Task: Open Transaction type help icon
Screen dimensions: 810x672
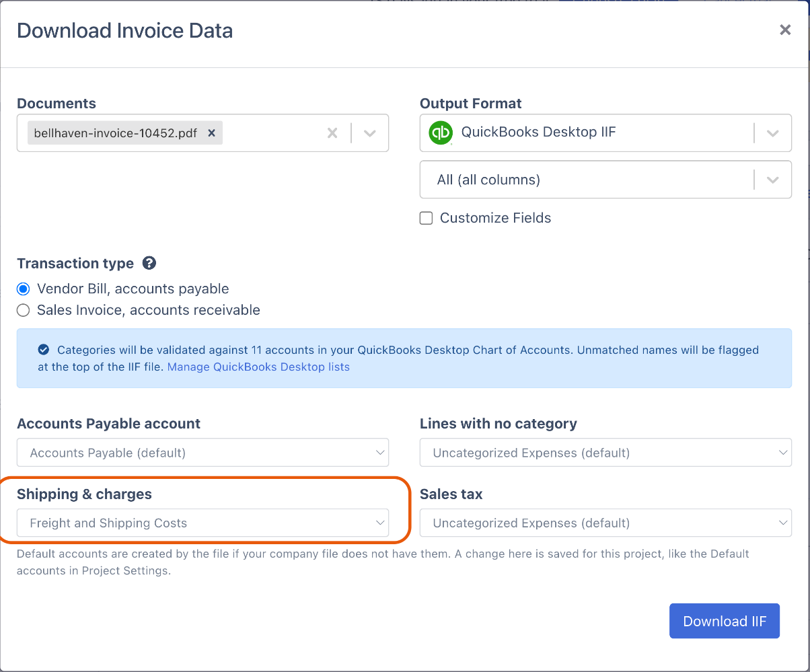Action: click(149, 263)
